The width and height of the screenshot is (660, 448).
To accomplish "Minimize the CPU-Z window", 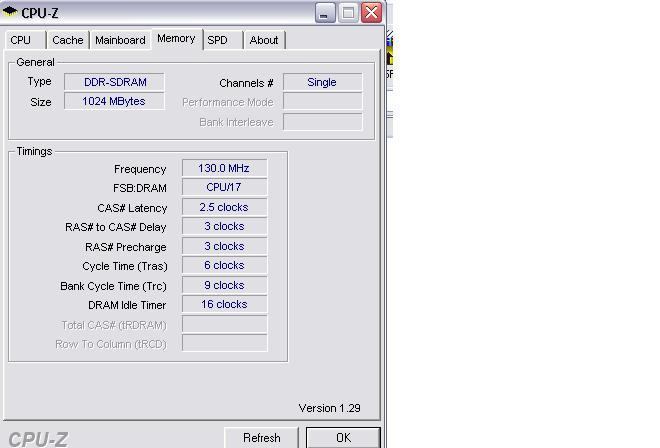I will pyautogui.click(x=325, y=13).
